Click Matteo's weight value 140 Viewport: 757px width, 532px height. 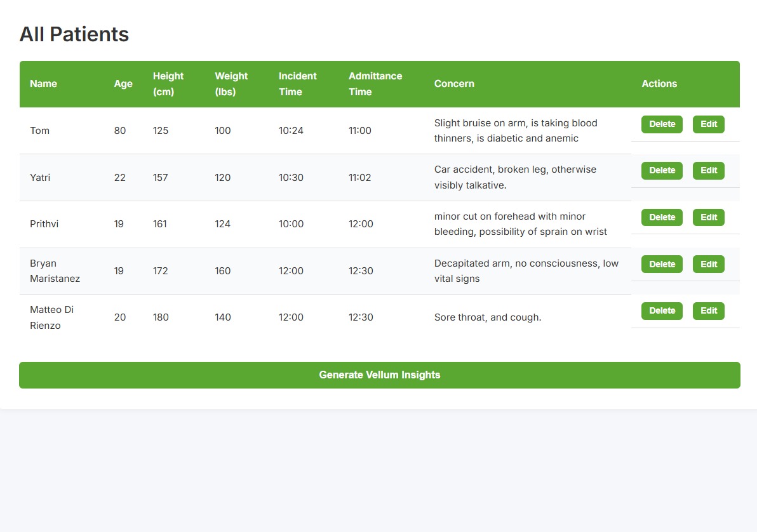(222, 317)
